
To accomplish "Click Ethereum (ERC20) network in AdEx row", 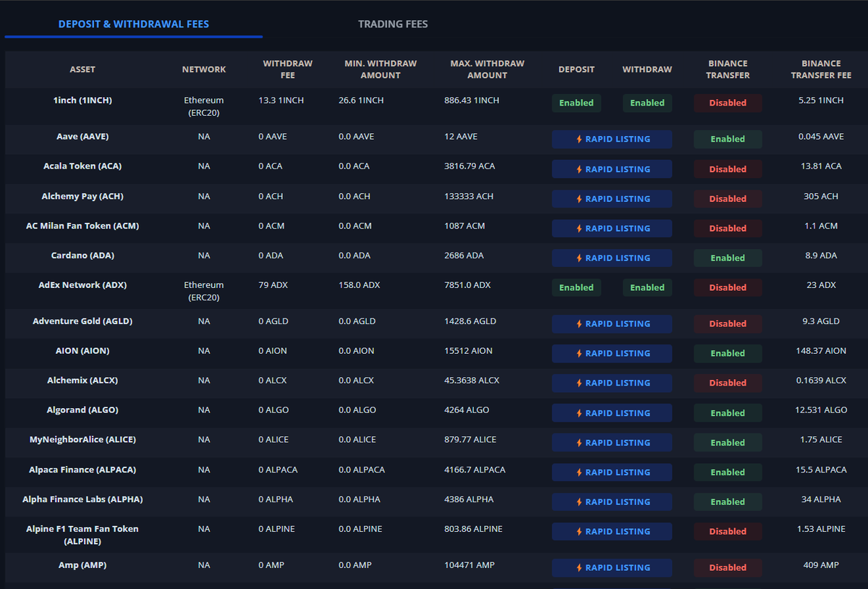I will coord(204,291).
